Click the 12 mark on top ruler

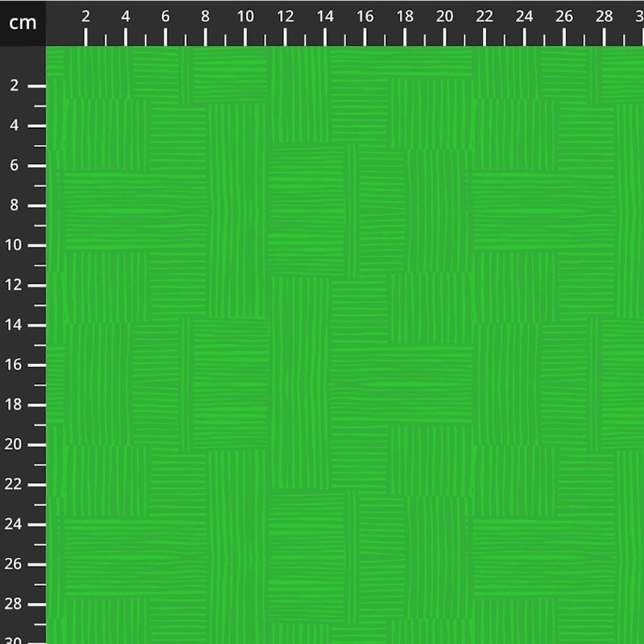tap(285, 18)
